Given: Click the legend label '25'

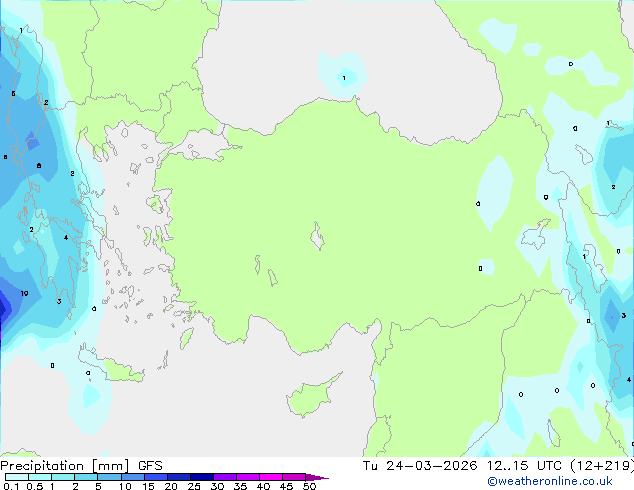Looking at the screenshot, I should click(194, 486).
